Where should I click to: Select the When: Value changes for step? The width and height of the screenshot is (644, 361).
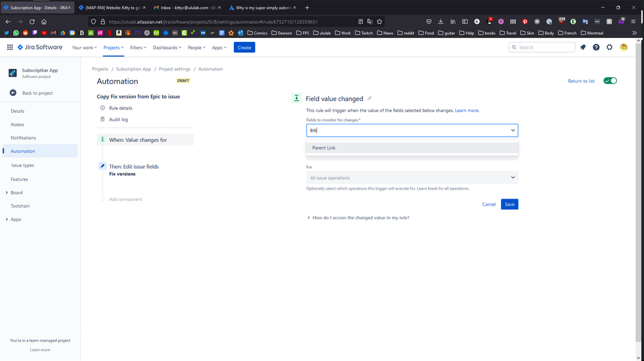pyautogui.click(x=145, y=140)
